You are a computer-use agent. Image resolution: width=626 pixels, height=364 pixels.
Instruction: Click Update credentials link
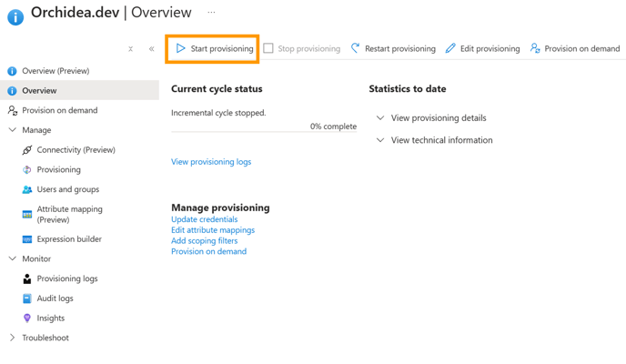point(205,219)
